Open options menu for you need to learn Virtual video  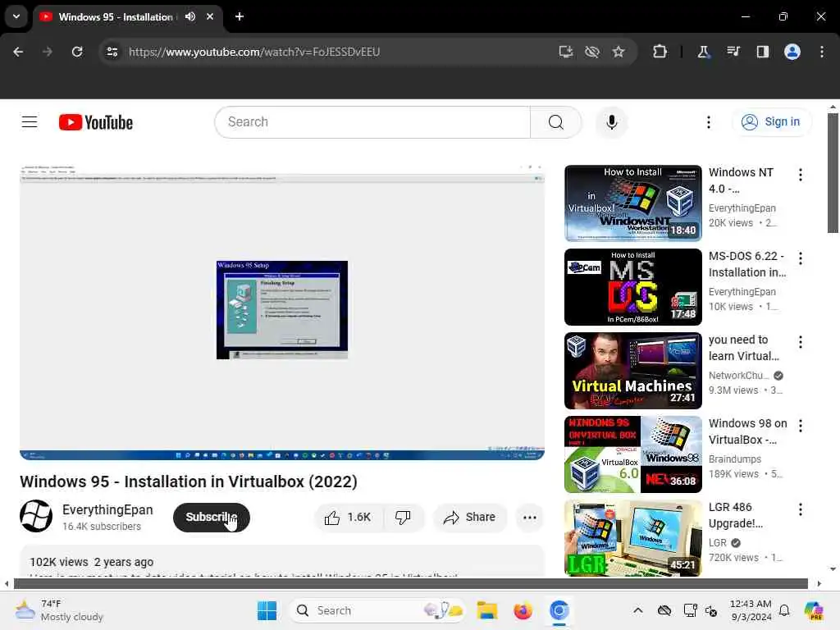801,342
